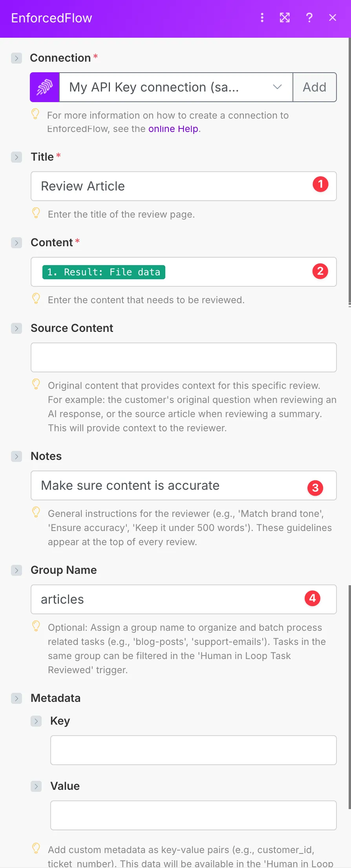This screenshot has height=868, width=351.
Task: Click the lightbulb hint under Content field
Action: pyautogui.click(x=36, y=299)
